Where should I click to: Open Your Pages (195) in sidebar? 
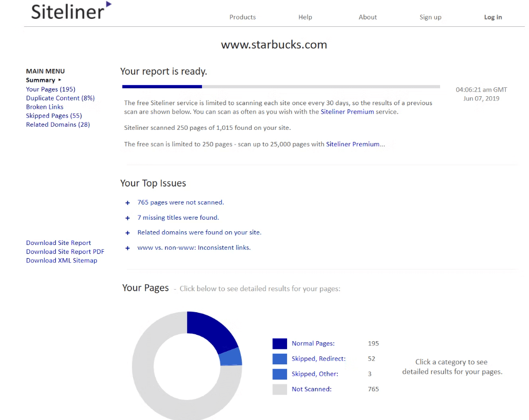50,89
